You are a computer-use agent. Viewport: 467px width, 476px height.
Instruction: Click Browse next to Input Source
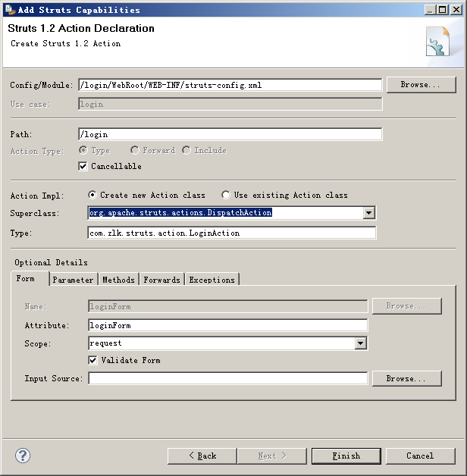pyautogui.click(x=407, y=378)
